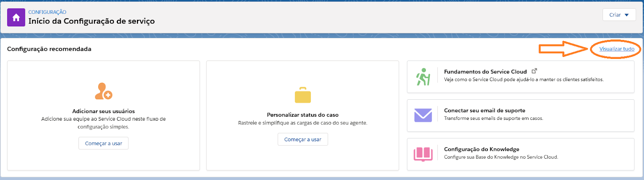644x180 pixels.
Task: Click Começar a usar under Personalizar status
Action: click(x=303, y=139)
